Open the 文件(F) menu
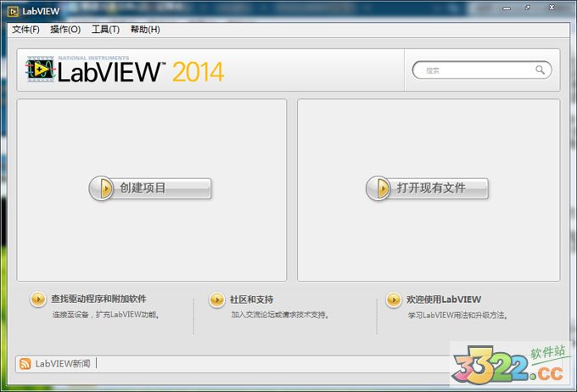Viewport: 577px width, 392px height. coord(25,30)
